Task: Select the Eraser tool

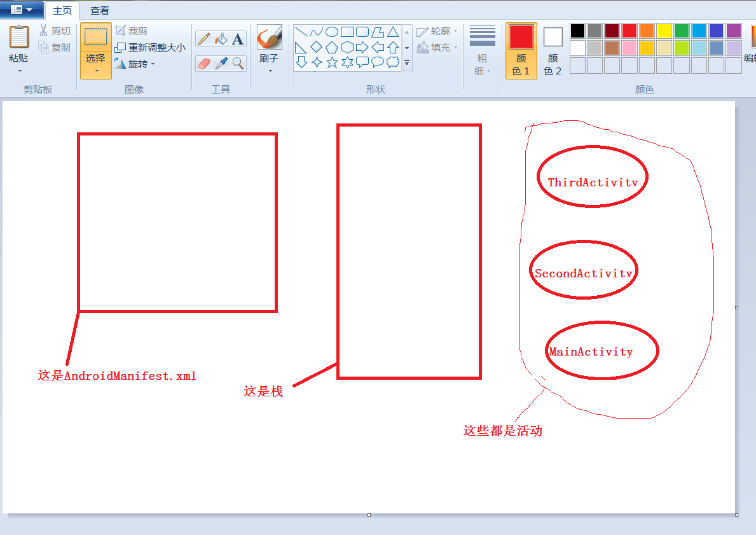Action: pyautogui.click(x=204, y=64)
